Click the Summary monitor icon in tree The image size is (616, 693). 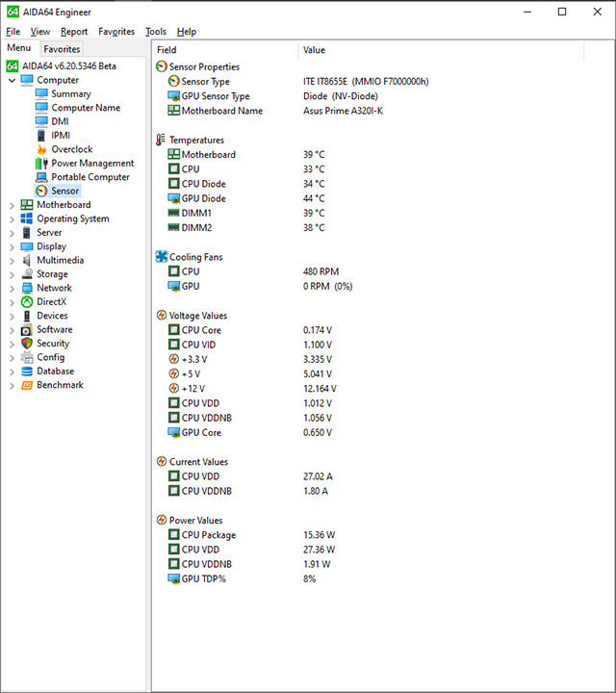coord(41,93)
